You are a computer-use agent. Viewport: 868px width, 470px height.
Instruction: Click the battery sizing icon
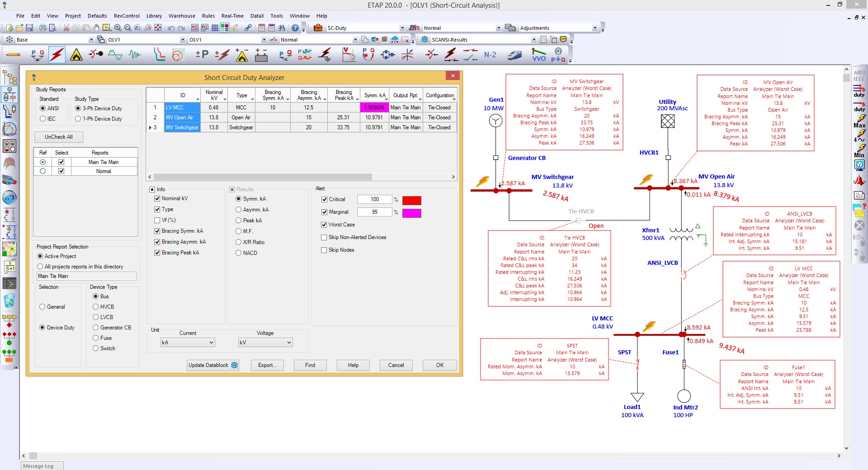coord(261,55)
